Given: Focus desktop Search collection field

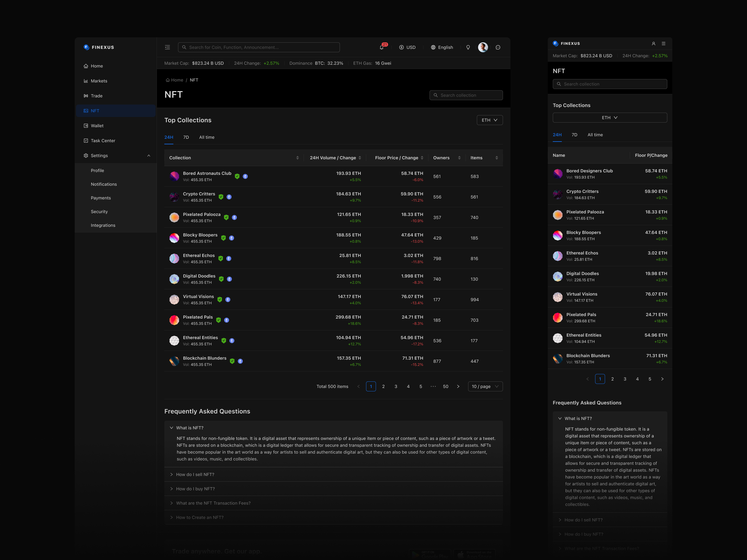Looking at the screenshot, I should tap(466, 95).
